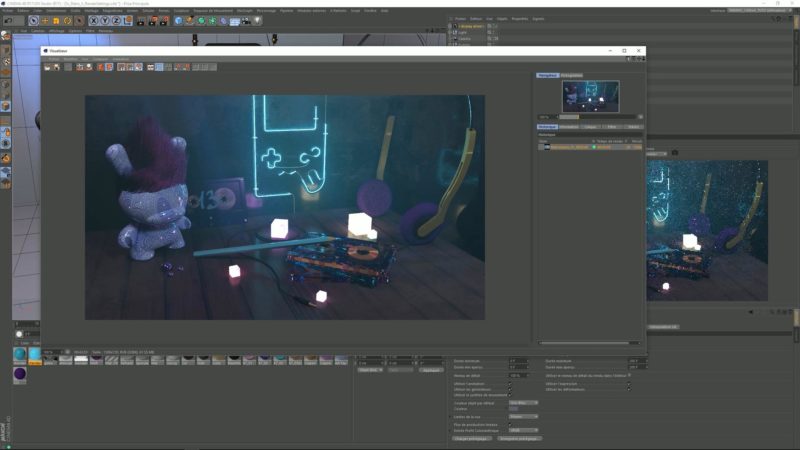
Task: Add a light object from toolbar
Action: click(x=257, y=21)
